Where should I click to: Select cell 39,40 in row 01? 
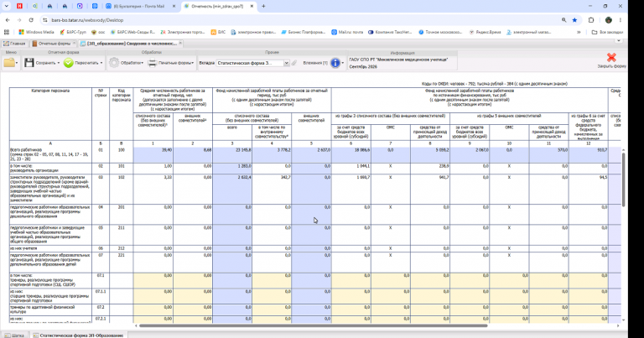tap(153, 155)
